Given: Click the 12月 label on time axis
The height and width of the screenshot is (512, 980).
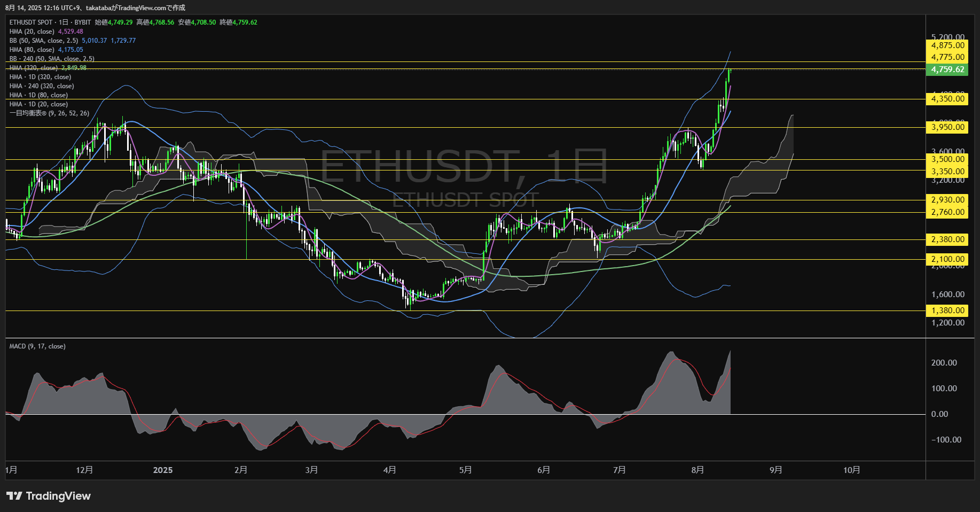Looking at the screenshot, I should click(x=84, y=470).
